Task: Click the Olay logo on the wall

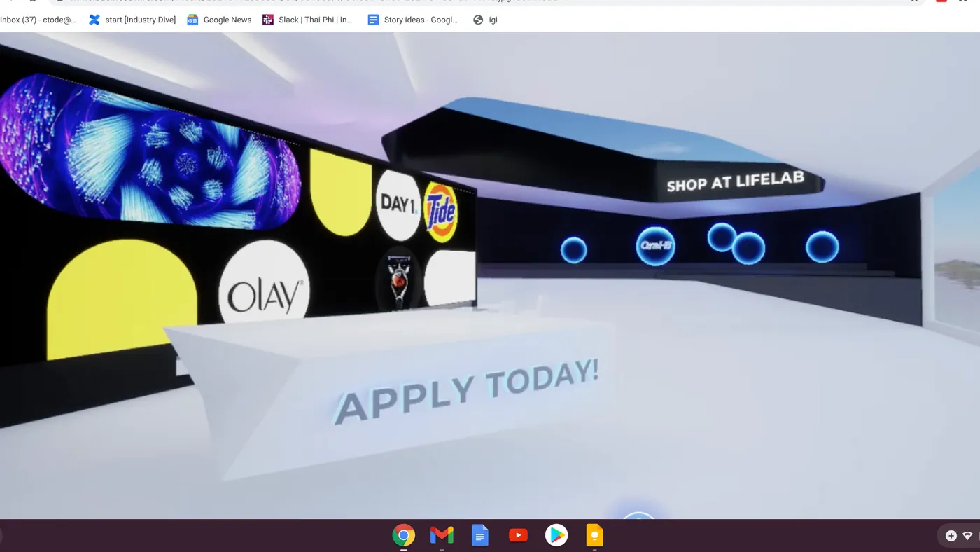Action: [x=264, y=284]
